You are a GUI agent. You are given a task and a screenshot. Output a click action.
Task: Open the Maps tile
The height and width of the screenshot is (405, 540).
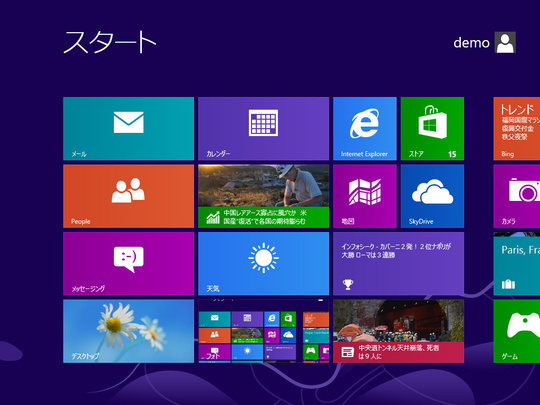point(365,196)
